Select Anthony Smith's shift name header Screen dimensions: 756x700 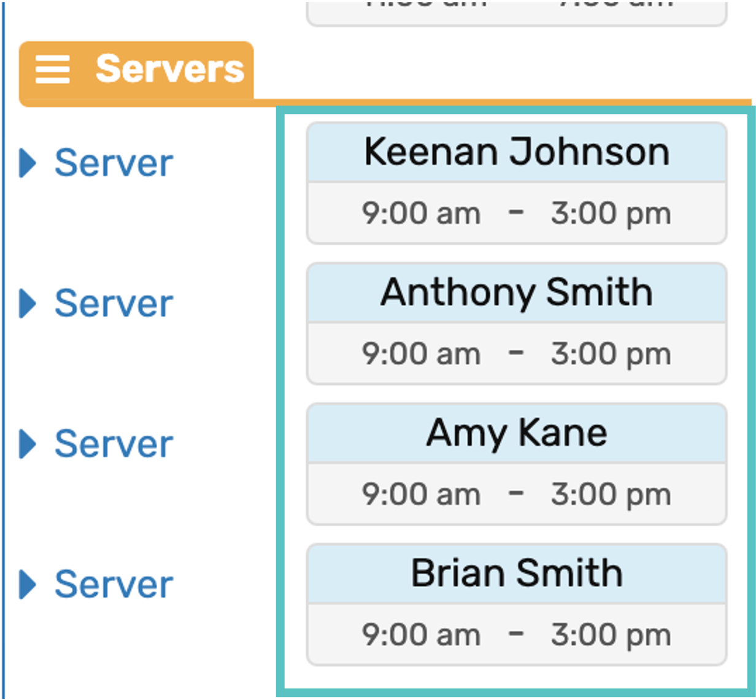[517, 293]
